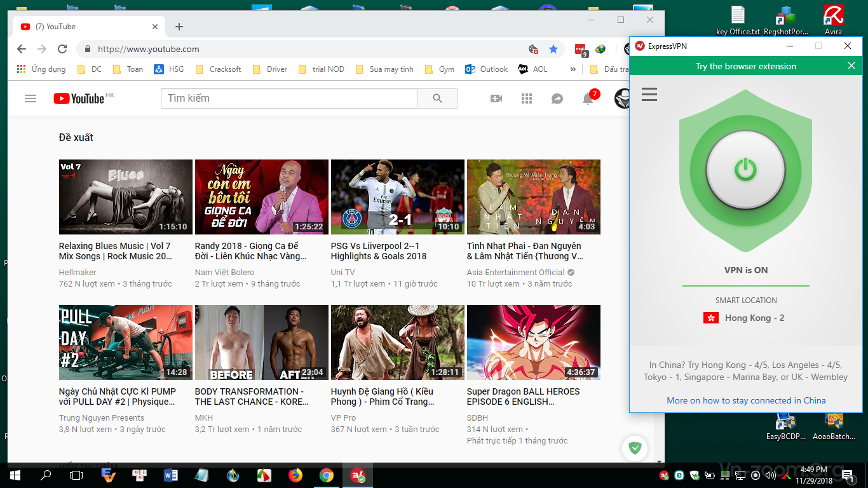The width and height of the screenshot is (868, 488).
Task: Open Action Center notifications icon
Action: (x=850, y=475)
